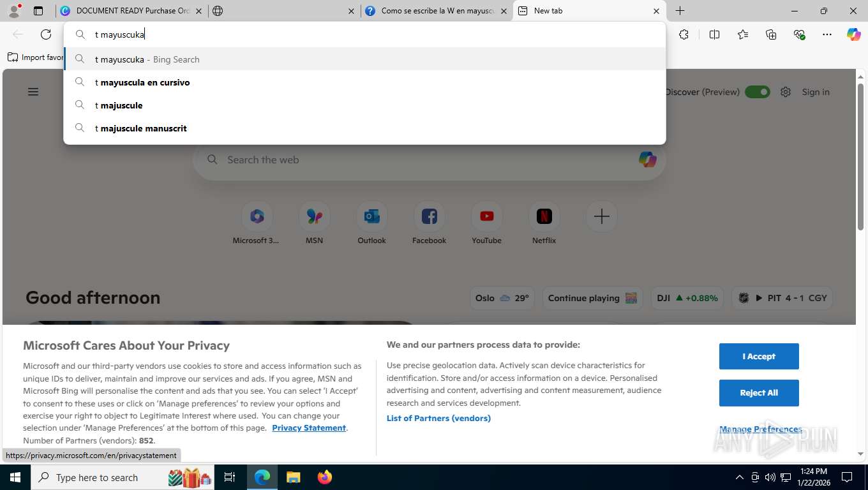
Task: Choose 't majuscule manuscrit' suggestion
Action: coord(364,128)
